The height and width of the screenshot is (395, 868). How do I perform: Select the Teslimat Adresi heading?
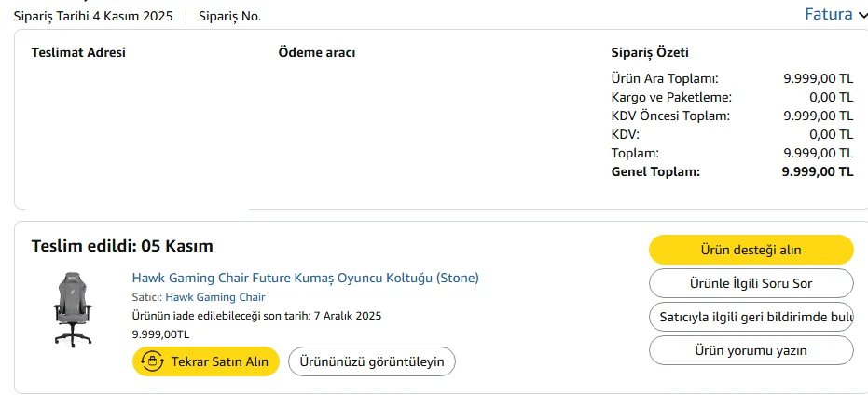pos(78,53)
